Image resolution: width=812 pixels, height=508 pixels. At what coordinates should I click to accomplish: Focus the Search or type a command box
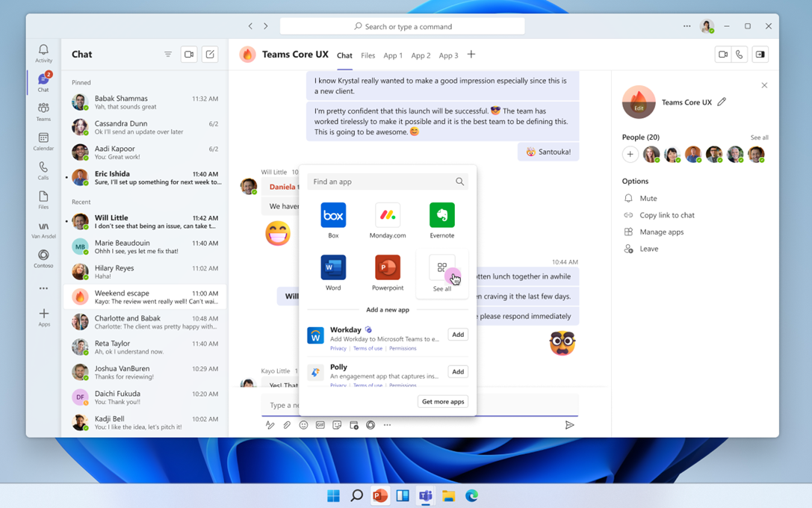click(403, 26)
